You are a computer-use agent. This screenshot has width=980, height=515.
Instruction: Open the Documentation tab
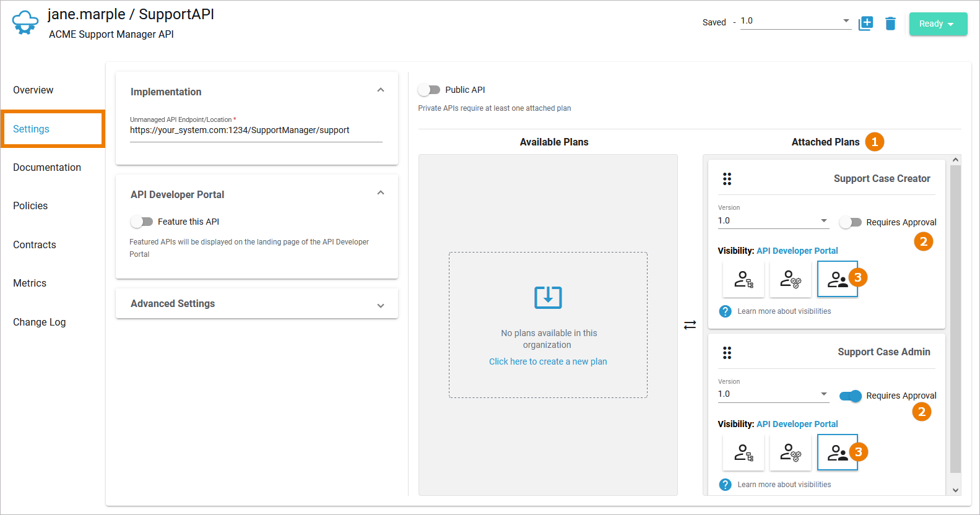47,167
